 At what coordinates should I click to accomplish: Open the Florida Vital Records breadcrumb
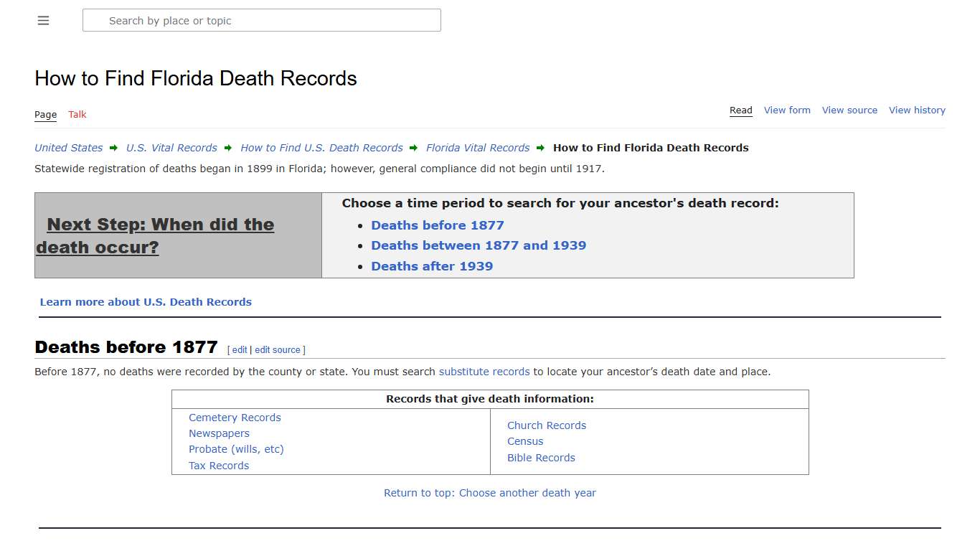point(478,148)
